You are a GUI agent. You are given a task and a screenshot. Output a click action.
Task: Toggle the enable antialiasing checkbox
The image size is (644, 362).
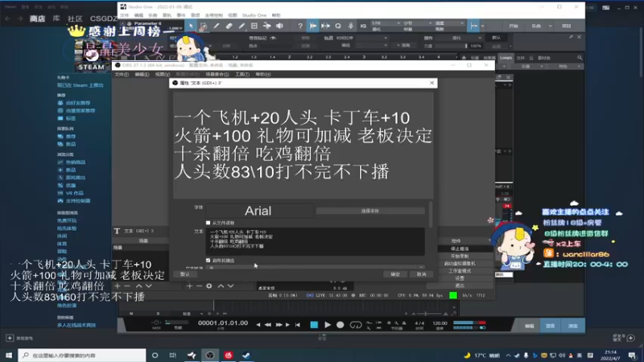tap(208, 260)
